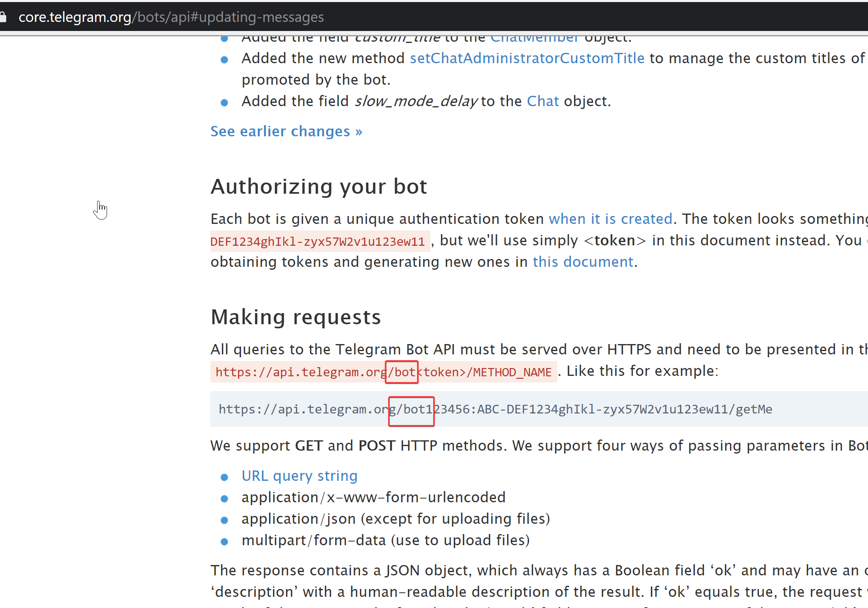868x608 pixels.
Task: Click 'See earlier changes »' link
Action: [286, 131]
